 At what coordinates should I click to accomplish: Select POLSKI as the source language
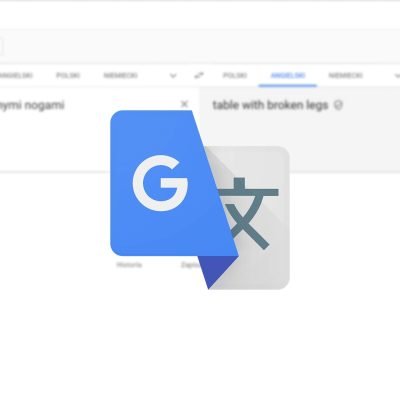(68, 76)
